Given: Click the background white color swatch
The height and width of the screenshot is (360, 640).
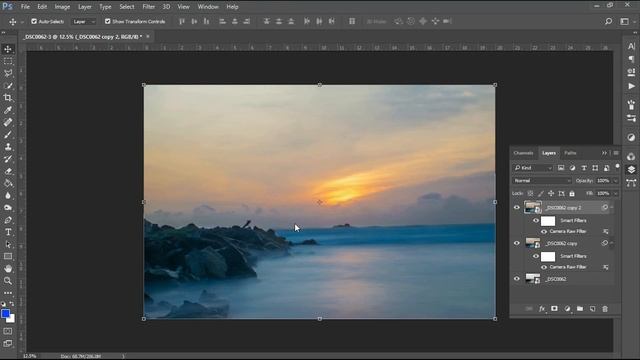Looking at the screenshot, I should (x=12, y=319).
